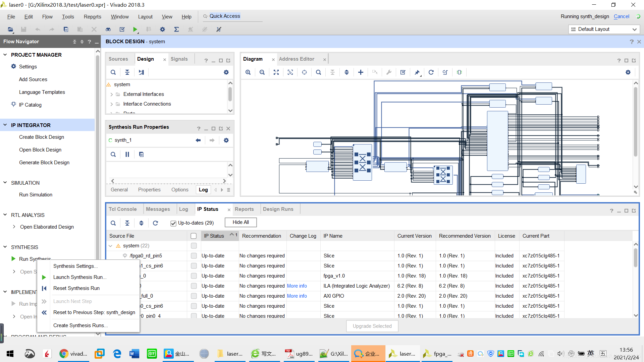
Task: Switch to the Address Editor tab
Action: (x=297, y=59)
